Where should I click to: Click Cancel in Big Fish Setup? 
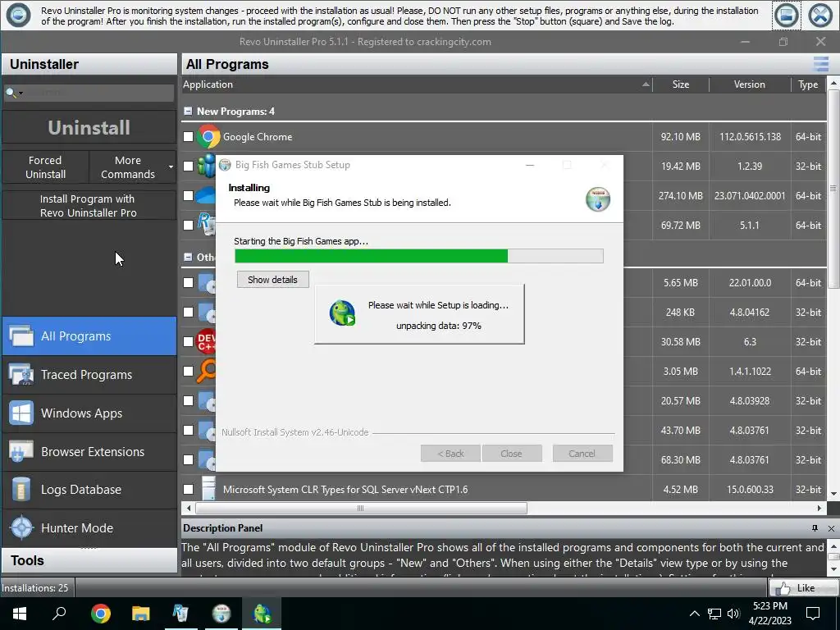tap(582, 453)
